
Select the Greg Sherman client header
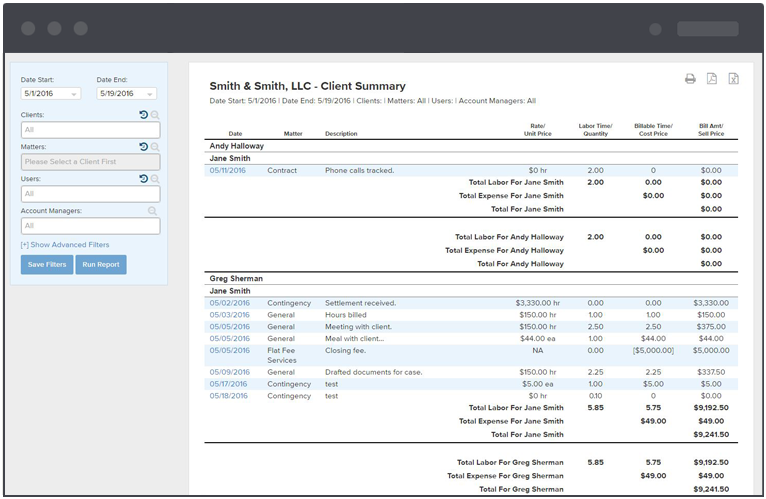(x=236, y=279)
